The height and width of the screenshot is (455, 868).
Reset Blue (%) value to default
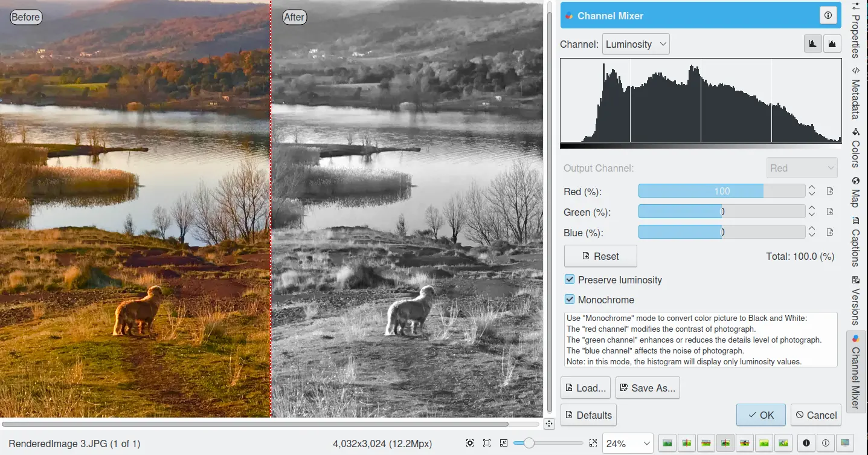tap(830, 233)
